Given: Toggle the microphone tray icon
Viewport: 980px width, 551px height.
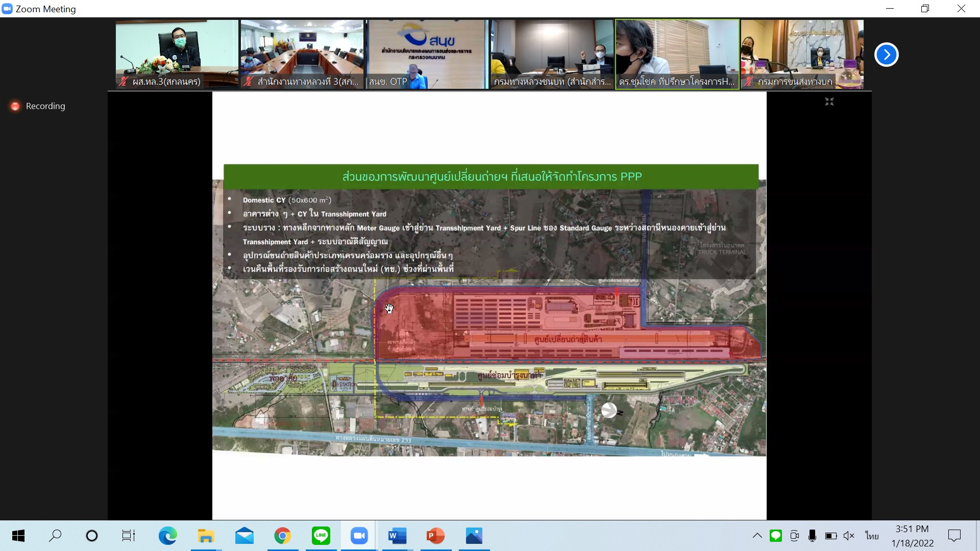Looking at the screenshot, I should click(812, 536).
